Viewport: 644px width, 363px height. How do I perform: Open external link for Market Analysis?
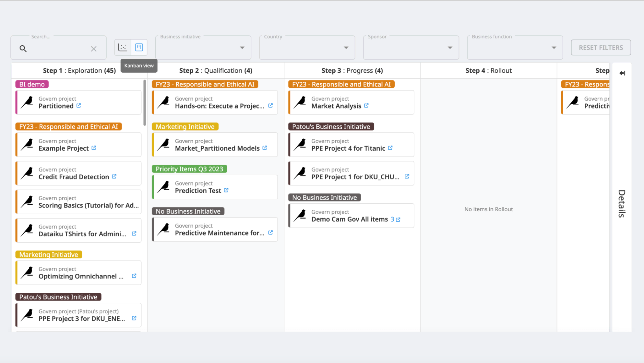(366, 106)
